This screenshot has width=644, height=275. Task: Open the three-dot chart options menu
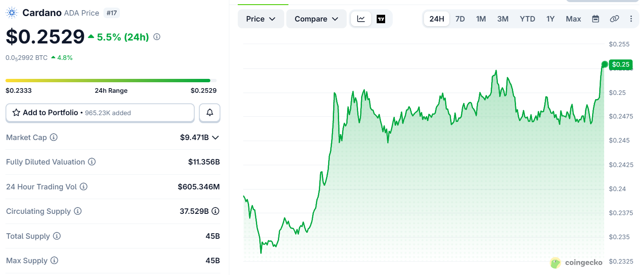631,19
